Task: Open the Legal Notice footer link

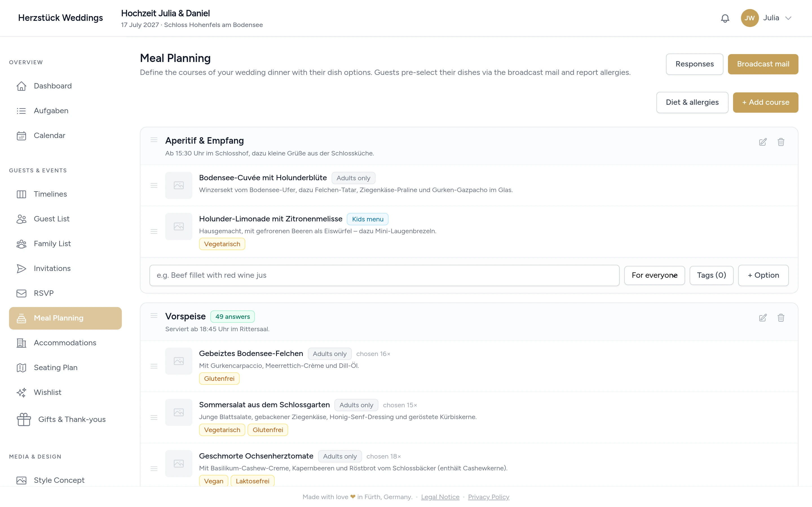Action: tap(440, 497)
